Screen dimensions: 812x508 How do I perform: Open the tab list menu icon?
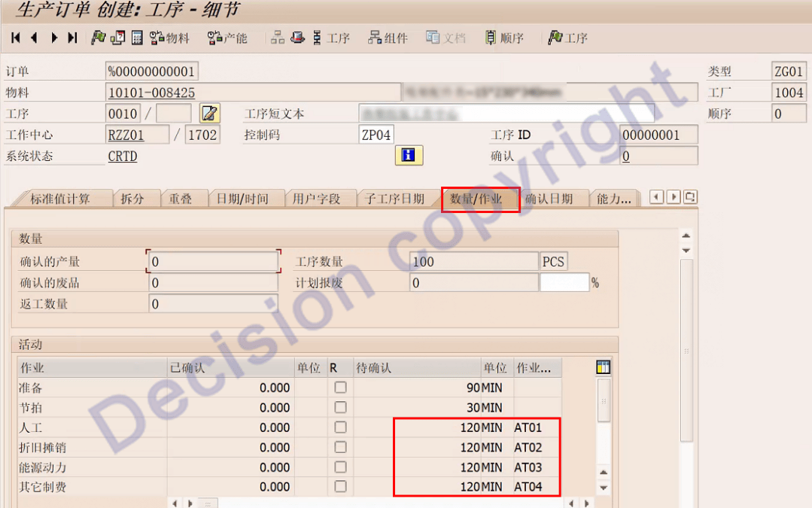tap(689, 197)
